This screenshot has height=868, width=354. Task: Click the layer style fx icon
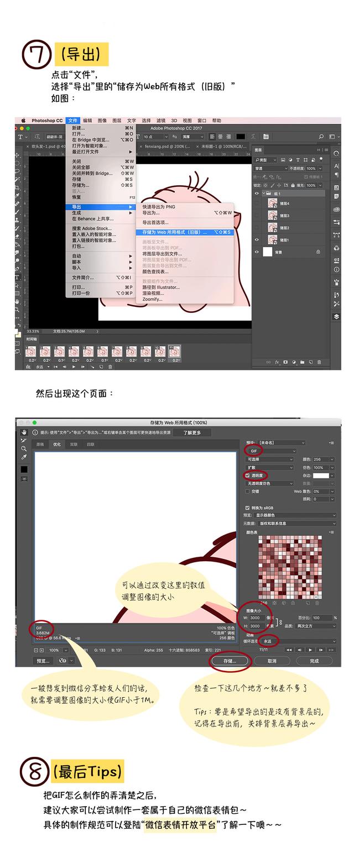point(277,363)
